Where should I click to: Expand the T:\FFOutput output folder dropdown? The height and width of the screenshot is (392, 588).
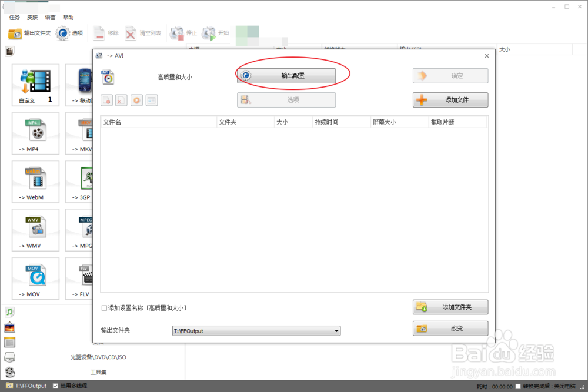tap(336, 331)
